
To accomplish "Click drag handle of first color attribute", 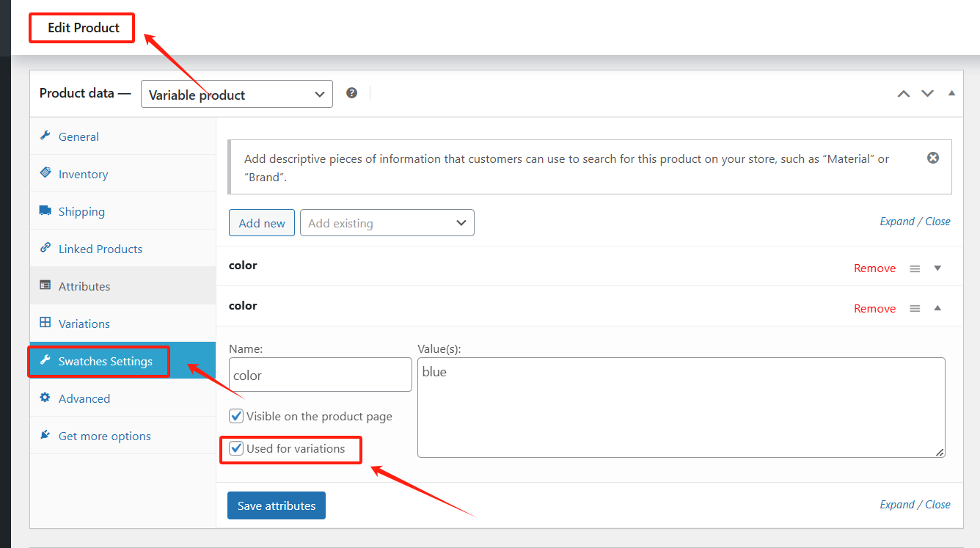I will (915, 268).
